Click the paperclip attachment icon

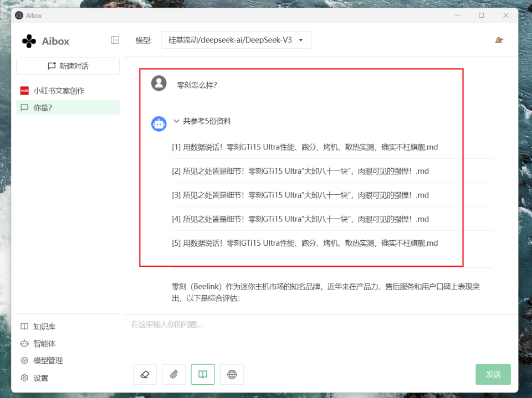173,374
